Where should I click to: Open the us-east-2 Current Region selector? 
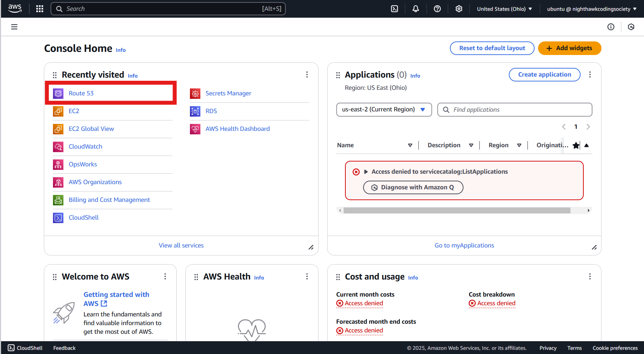384,109
